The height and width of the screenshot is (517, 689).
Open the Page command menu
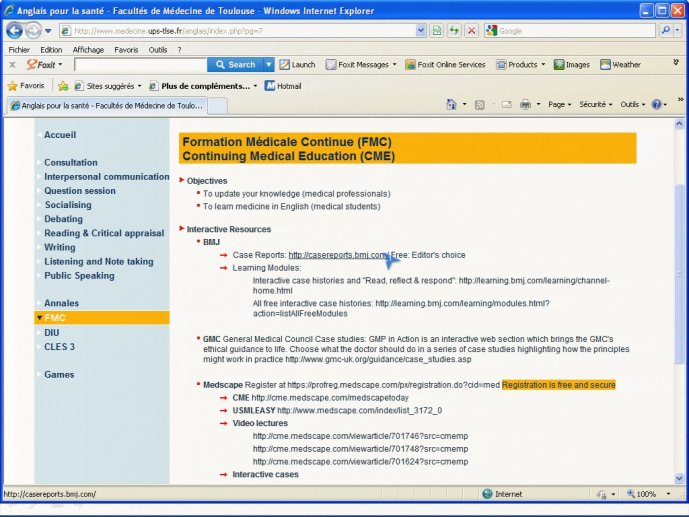pyautogui.click(x=559, y=105)
